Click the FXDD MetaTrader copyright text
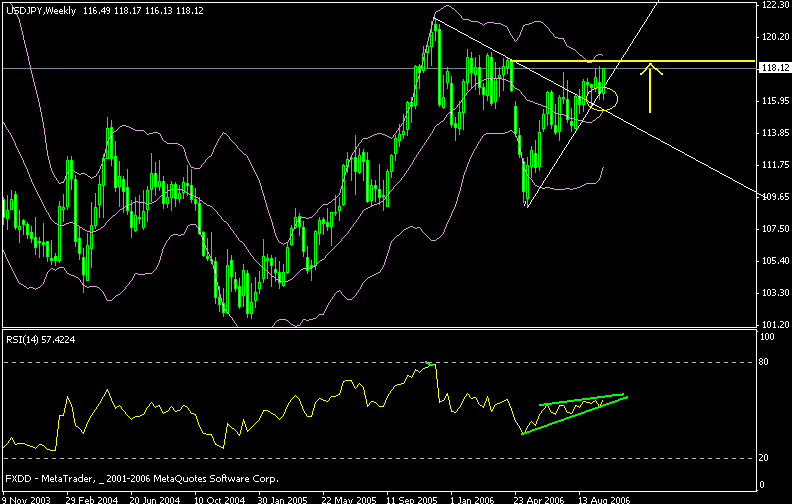Screen dimensions: 792x504 [142, 478]
